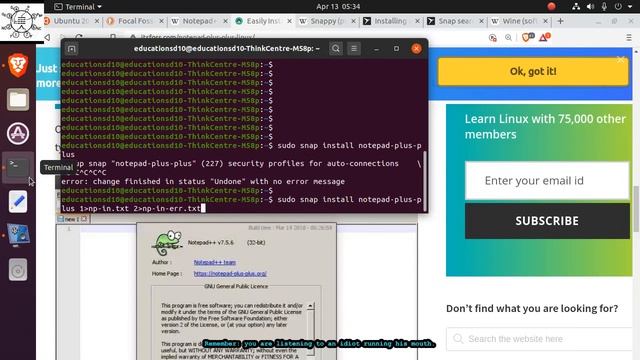This screenshot has width=640, height=360.
Task: Click the Ok, got it! button
Action: pos(533,71)
